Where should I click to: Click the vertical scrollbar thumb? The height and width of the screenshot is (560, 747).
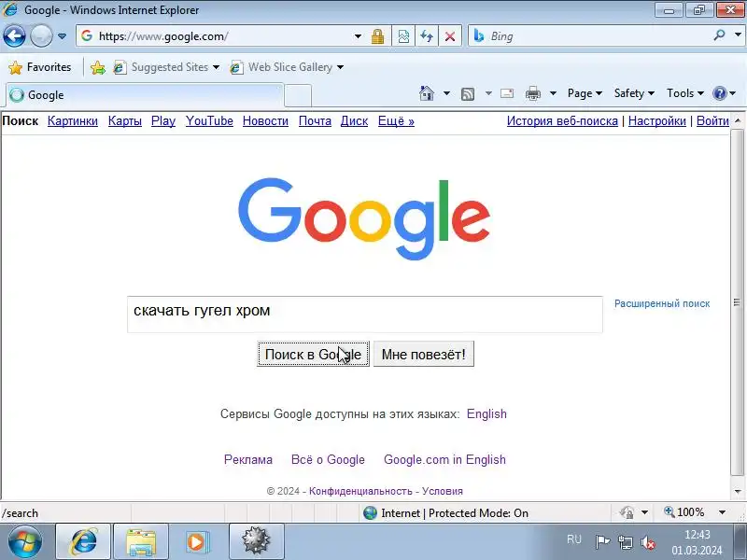(x=737, y=302)
